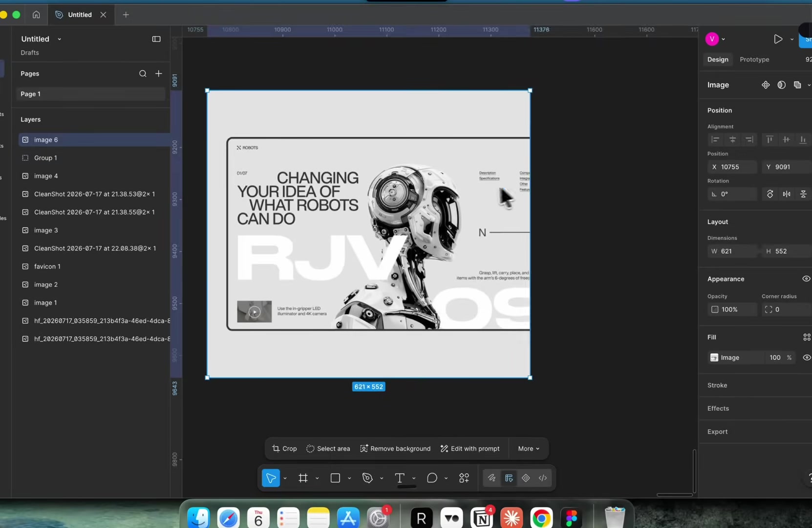
Task: Click the Opacity 100% field
Action: (x=732, y=309)
